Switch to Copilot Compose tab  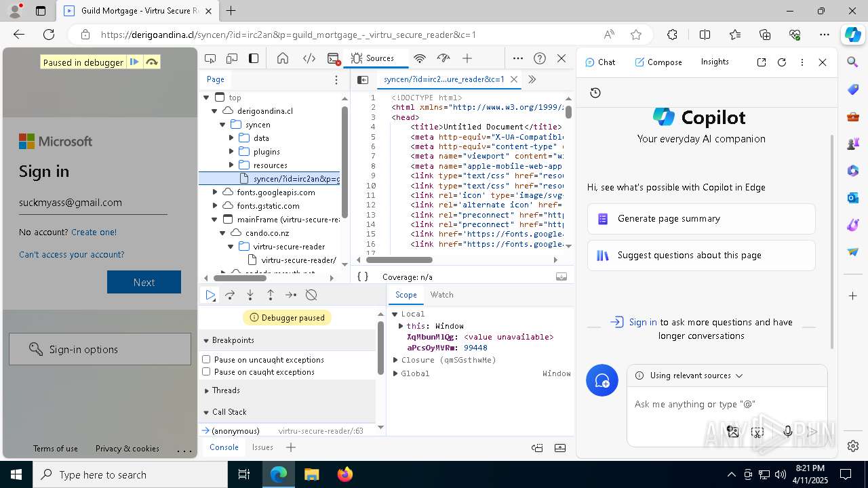(658, 62)
